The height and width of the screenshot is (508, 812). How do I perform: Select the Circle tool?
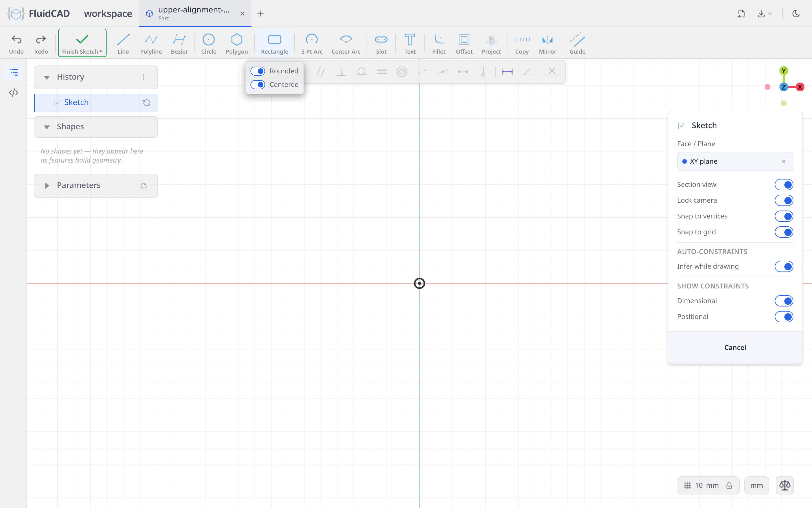(x=208, y=44)
